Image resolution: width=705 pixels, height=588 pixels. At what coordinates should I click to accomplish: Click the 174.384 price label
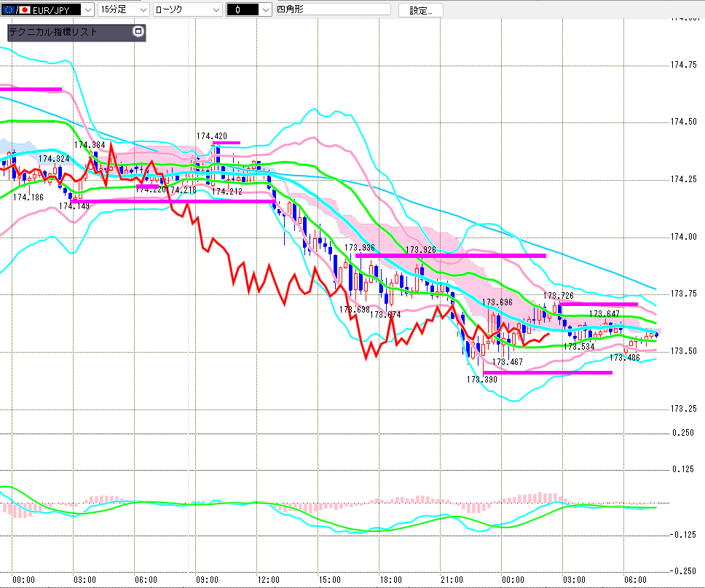90,145
